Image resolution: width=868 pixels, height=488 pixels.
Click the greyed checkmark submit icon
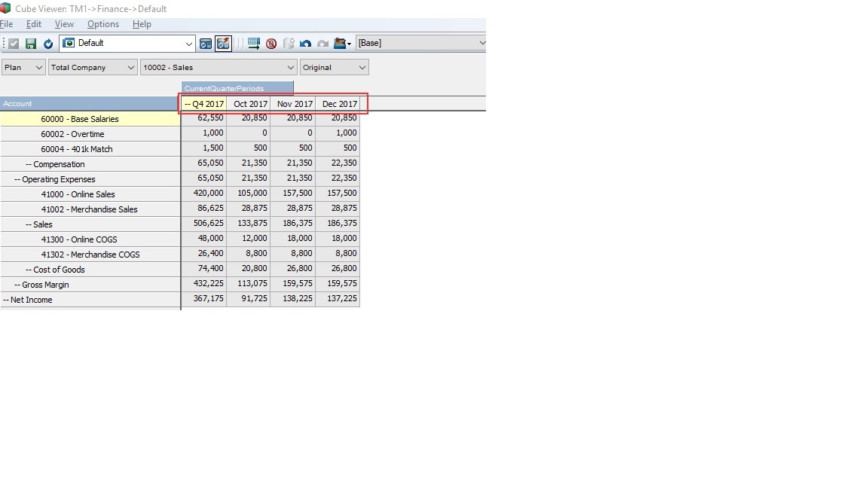pos(14,44)
